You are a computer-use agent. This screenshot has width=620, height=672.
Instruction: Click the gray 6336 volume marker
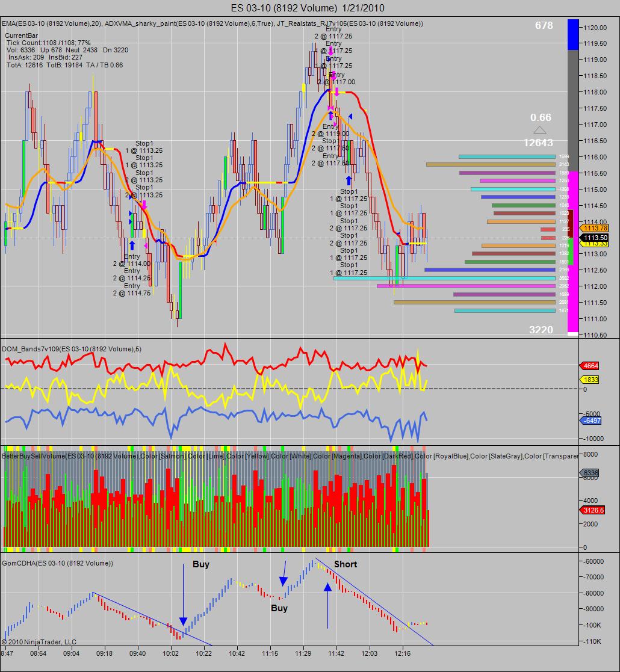589,473
